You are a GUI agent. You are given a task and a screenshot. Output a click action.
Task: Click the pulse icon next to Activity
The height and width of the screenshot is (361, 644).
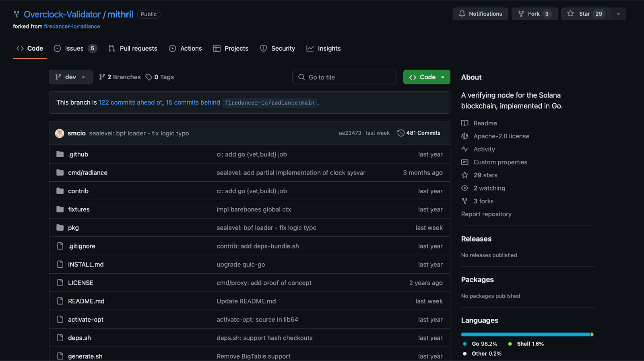tap(465, 149)
